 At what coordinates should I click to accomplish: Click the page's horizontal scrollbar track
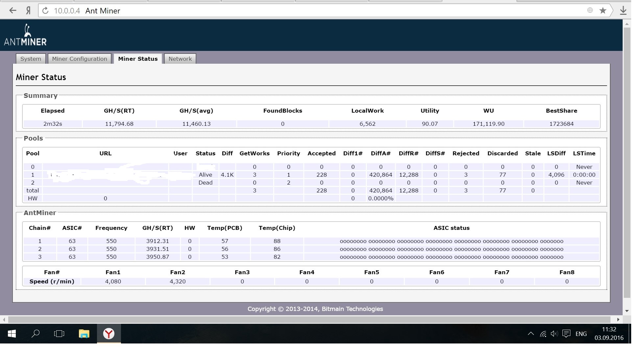coord(309,320)
